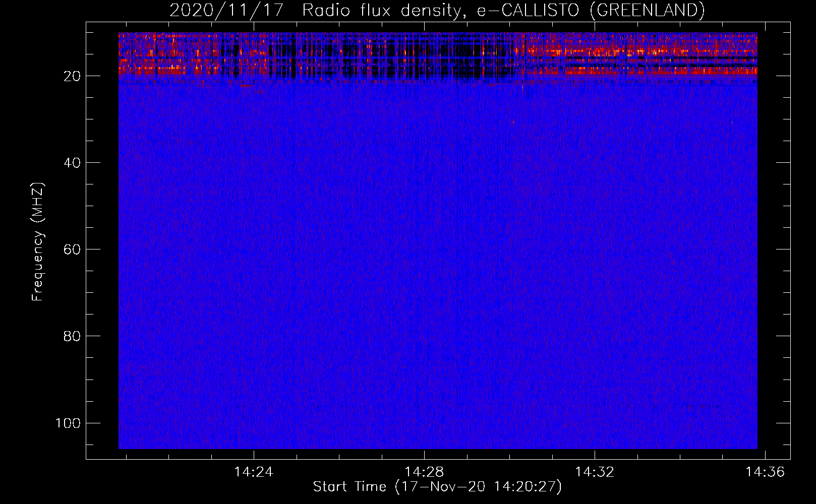Click the 100 frequency tick label
This screenshot has width=816, height=504.
click(x=68, y=423)
